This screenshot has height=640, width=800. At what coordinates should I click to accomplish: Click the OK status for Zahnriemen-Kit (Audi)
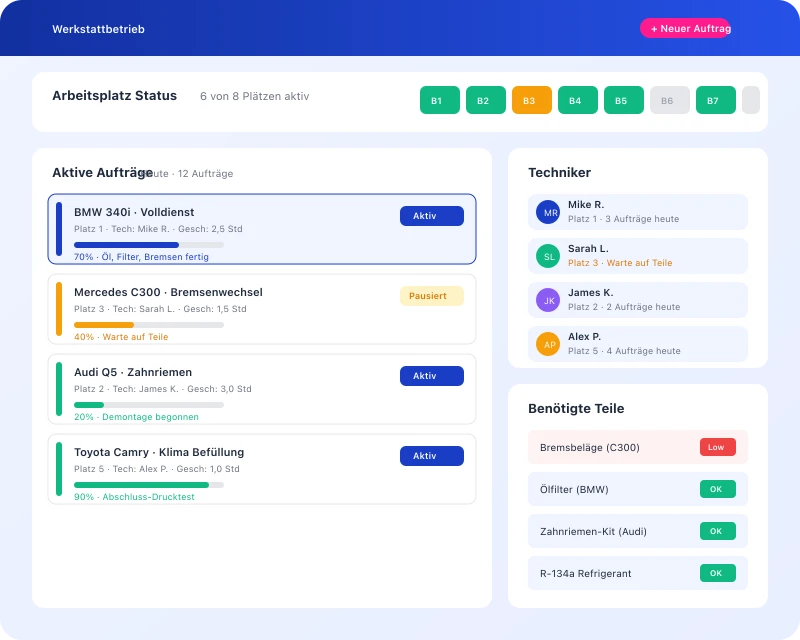pos(715,531)
